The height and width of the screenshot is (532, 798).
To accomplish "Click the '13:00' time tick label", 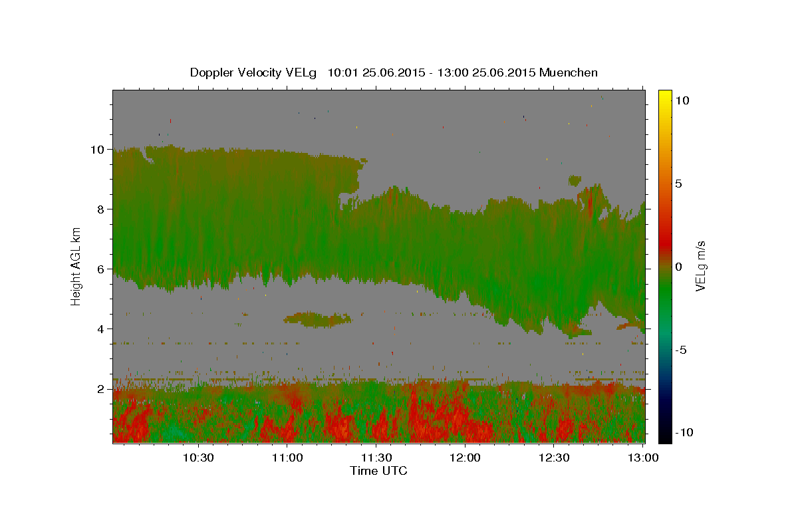I will [x=643, y=458].
